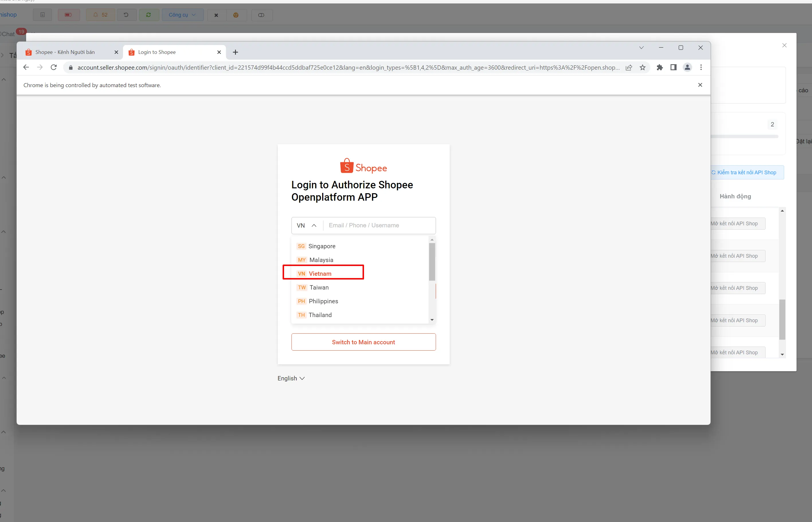
Task: Click the red battery icon button
Action: [69, 15]
